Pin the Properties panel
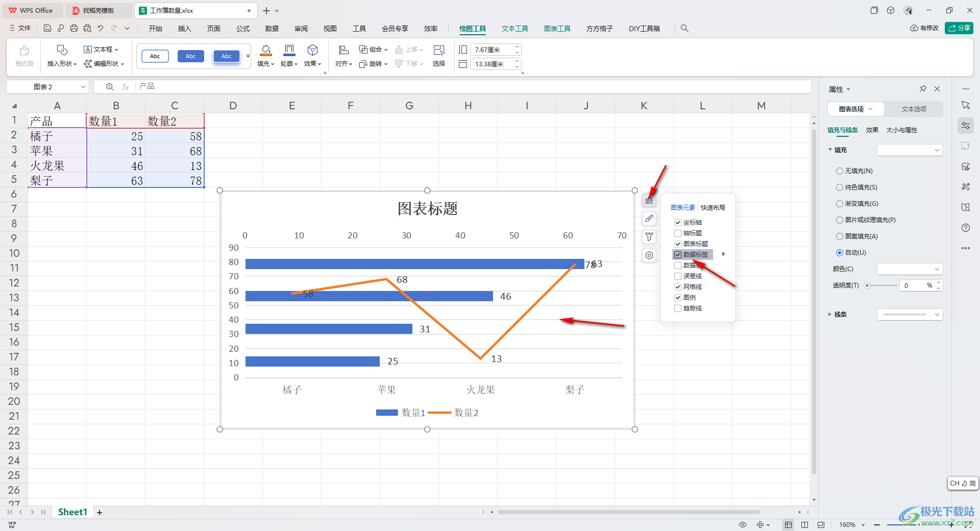 coord(923,89)
